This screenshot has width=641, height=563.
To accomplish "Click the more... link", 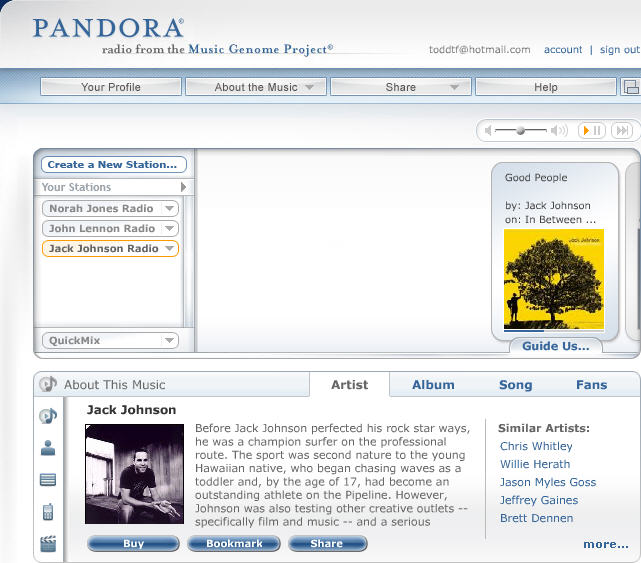I will click(x=606, y=544).
